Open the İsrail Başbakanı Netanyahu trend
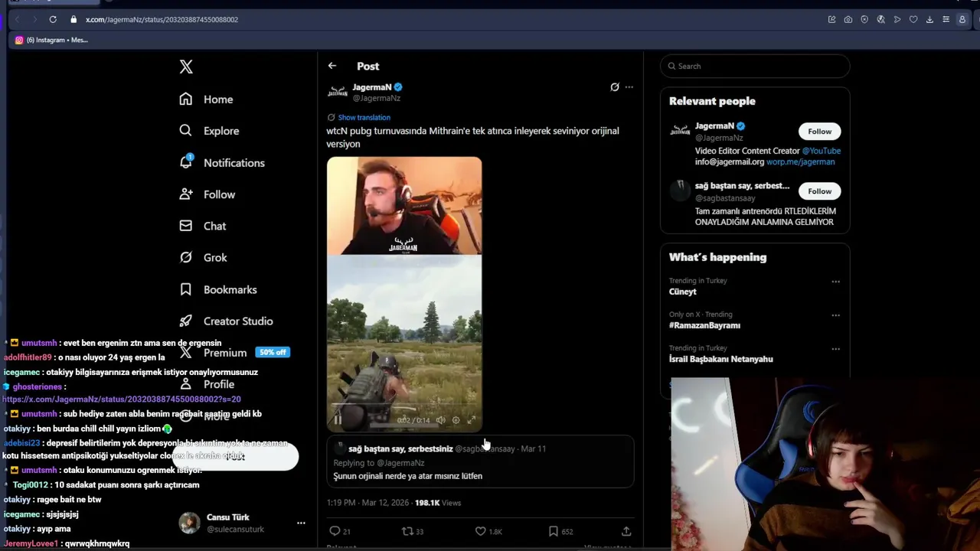 (720, 359)
